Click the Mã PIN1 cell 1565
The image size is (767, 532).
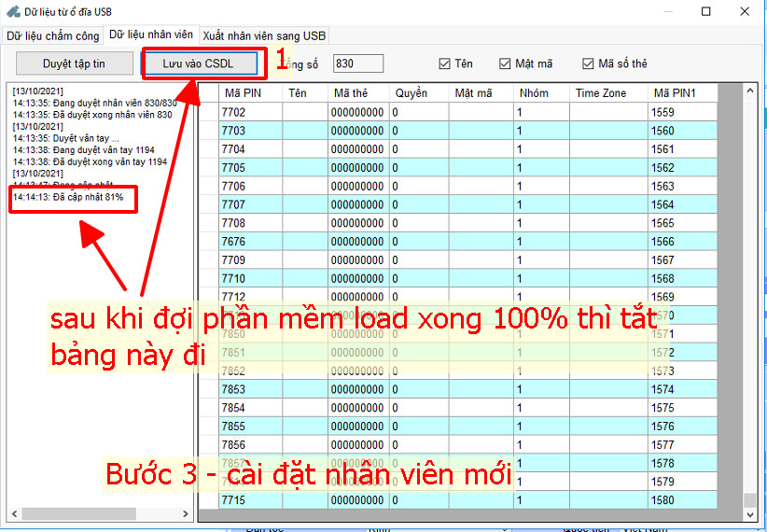click(682, 223)
